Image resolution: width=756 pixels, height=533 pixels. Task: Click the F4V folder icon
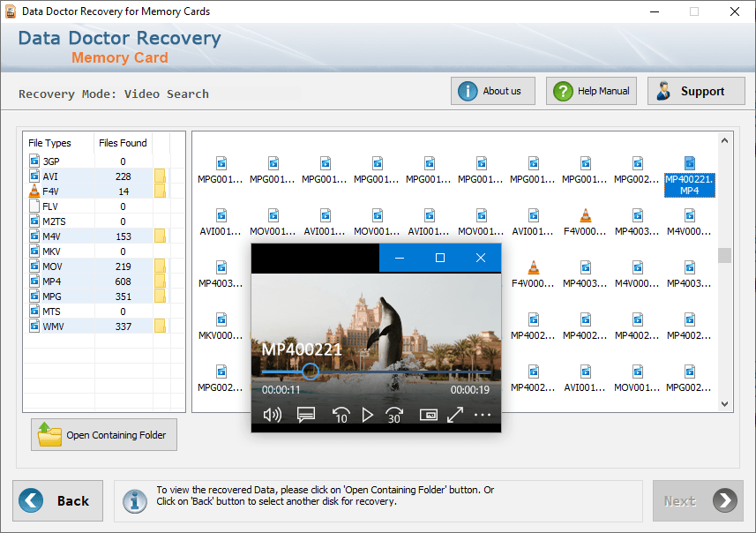(x=160, y=191)
